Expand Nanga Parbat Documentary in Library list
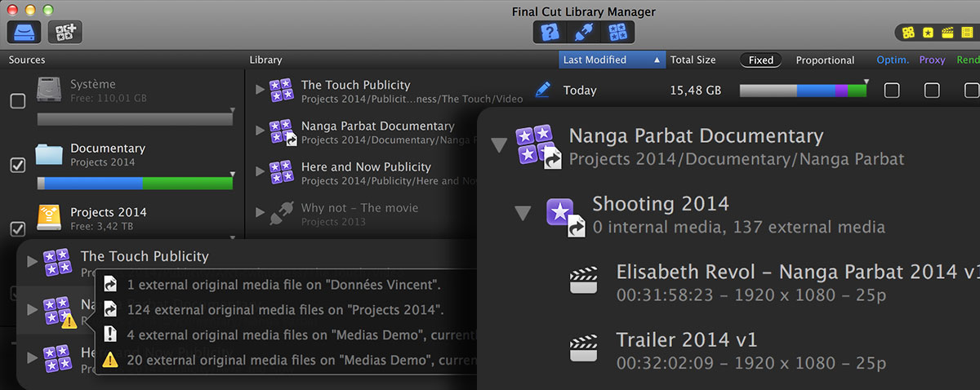The height and width of the screenshot is (390, 980). 260,131
